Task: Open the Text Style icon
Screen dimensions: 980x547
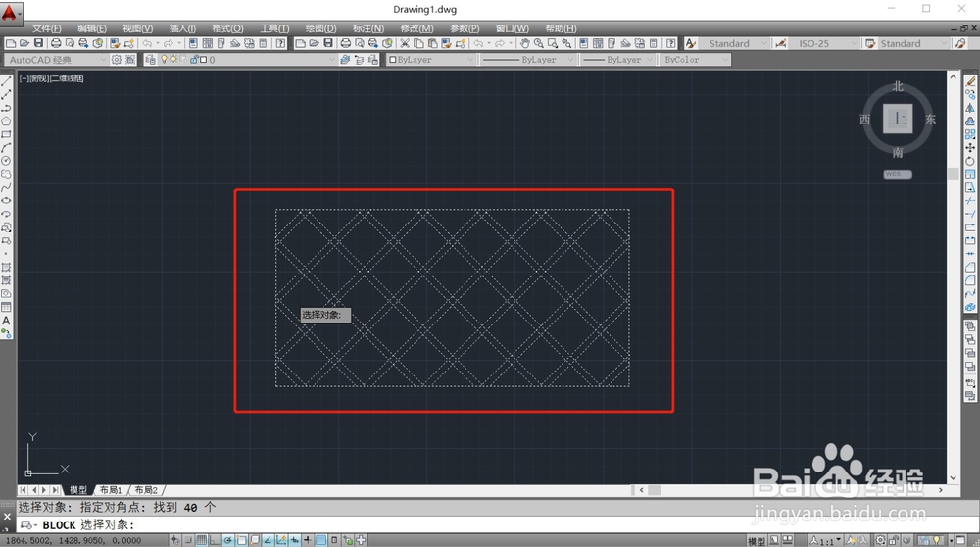Action: [x=691, y=43]
